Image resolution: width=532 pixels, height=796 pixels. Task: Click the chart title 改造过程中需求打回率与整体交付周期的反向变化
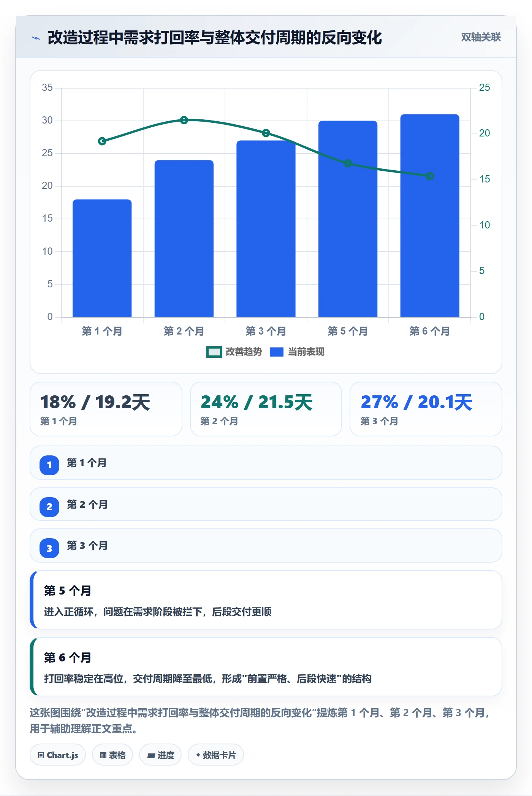(215, 38)
